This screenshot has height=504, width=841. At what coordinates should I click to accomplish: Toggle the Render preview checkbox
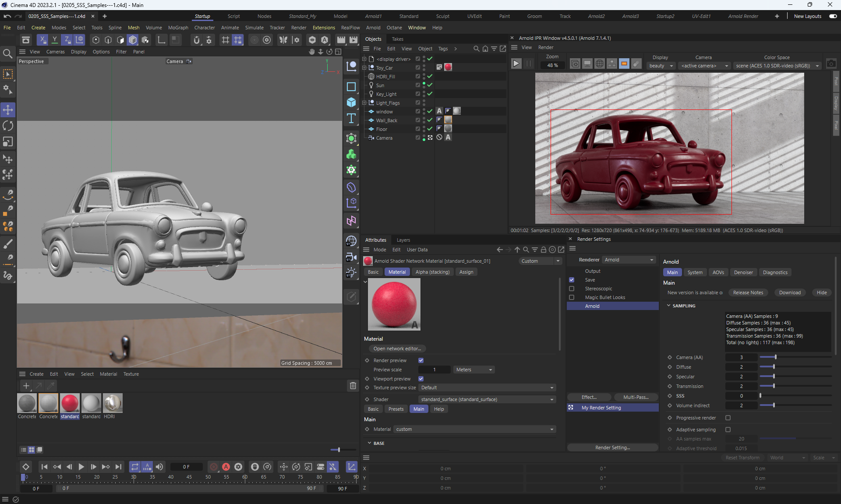(421, 360)
